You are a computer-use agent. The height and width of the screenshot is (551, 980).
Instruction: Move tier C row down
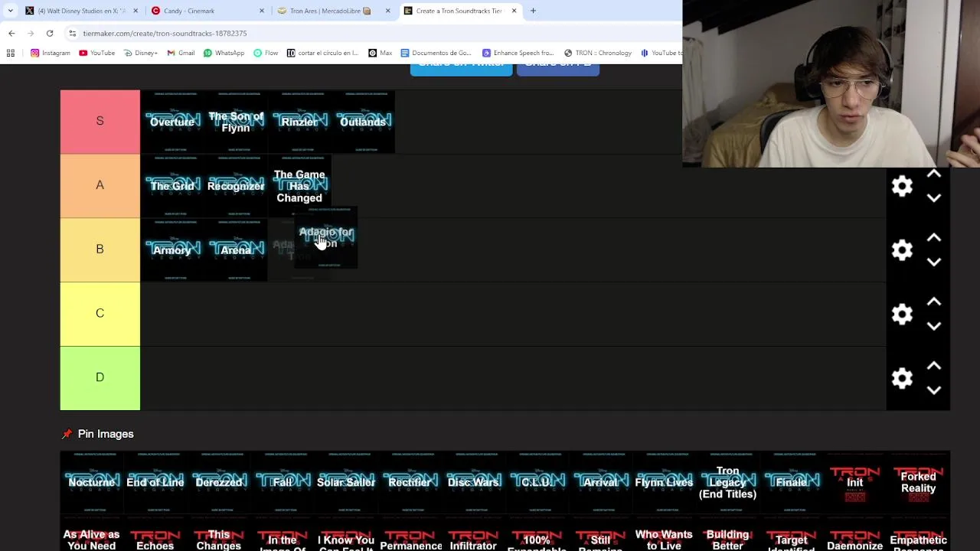tap(934, 326)
